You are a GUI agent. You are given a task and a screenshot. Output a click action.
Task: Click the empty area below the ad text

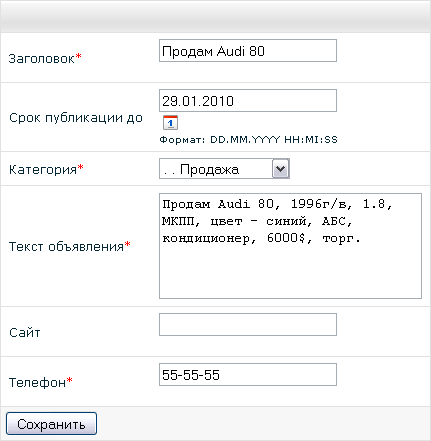point(290,273)
